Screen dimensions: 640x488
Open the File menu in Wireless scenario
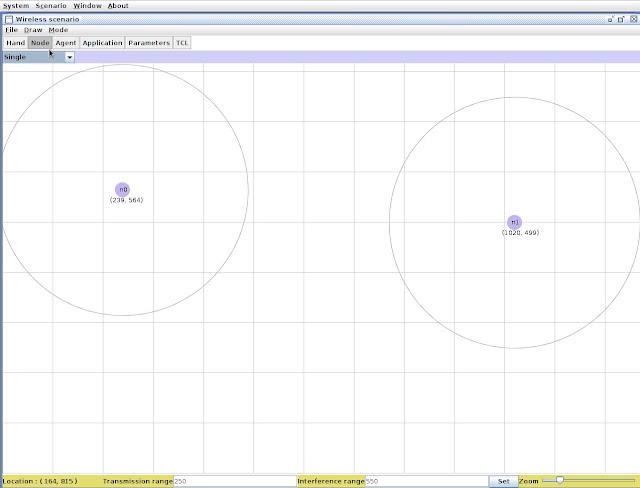point(11,30)
